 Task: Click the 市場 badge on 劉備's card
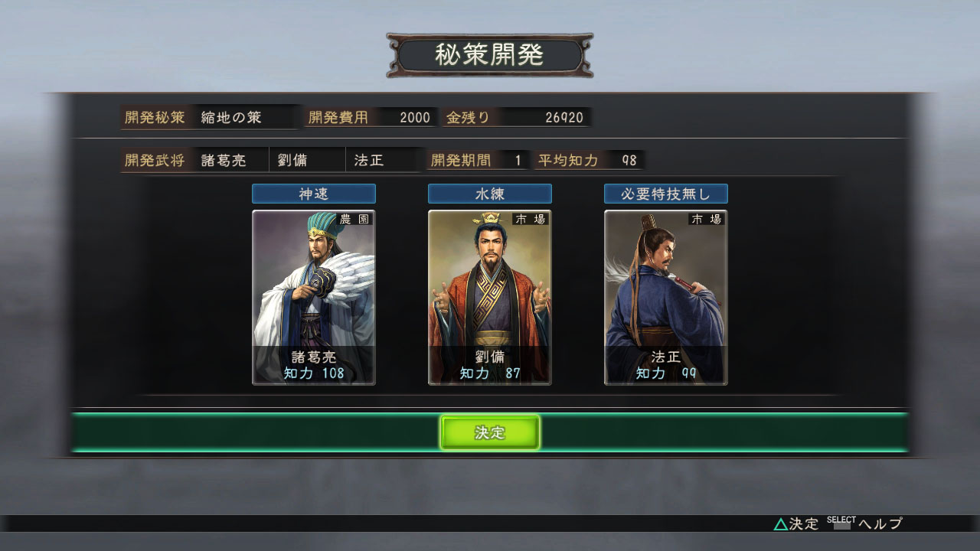click(x=531, y=219)
